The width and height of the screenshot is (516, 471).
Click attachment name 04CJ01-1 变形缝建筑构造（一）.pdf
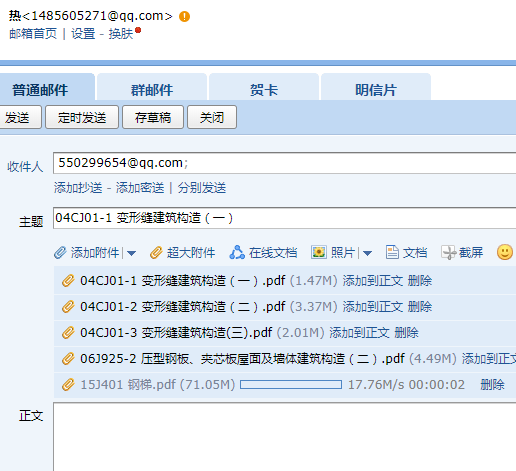click(183, 281)
